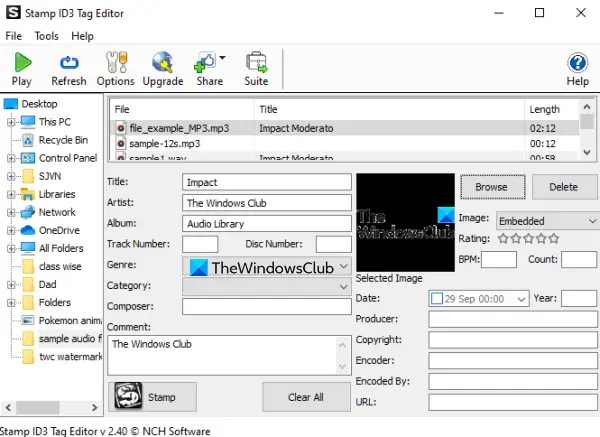The image size is (600, 437).
Task: Select the This PC tree item
Action: 55,122
